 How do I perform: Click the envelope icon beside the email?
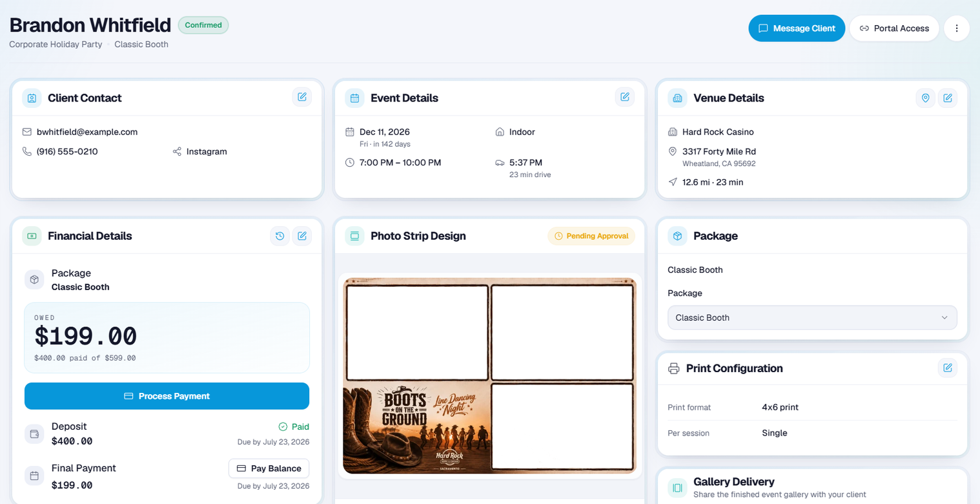point(27,132)
